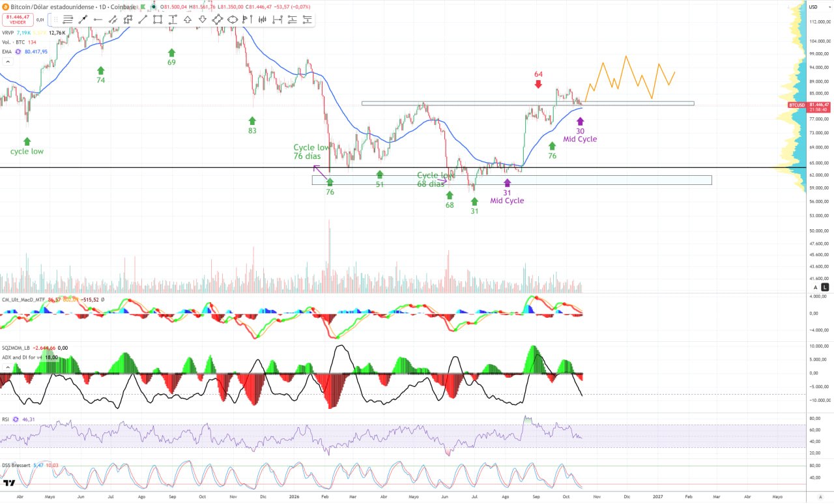
Task: Select the horizontal line tool
Action: coord(98,20)
